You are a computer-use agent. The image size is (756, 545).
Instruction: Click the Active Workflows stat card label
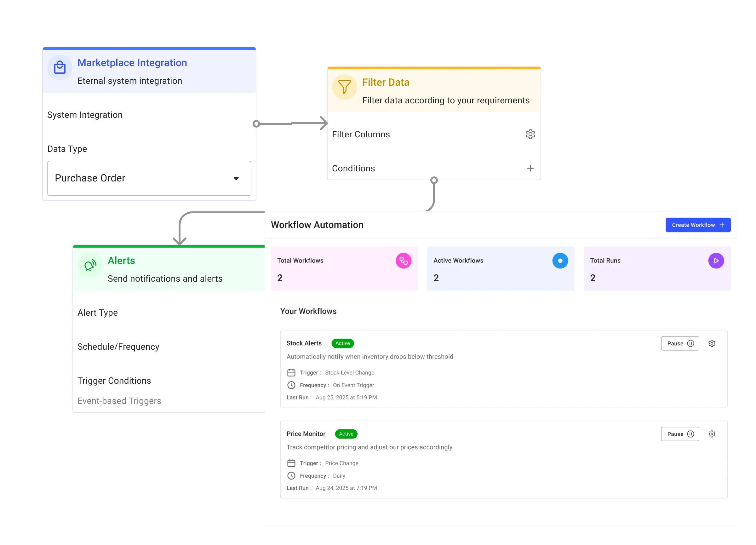pyautogui.click(x=458, y=261)
